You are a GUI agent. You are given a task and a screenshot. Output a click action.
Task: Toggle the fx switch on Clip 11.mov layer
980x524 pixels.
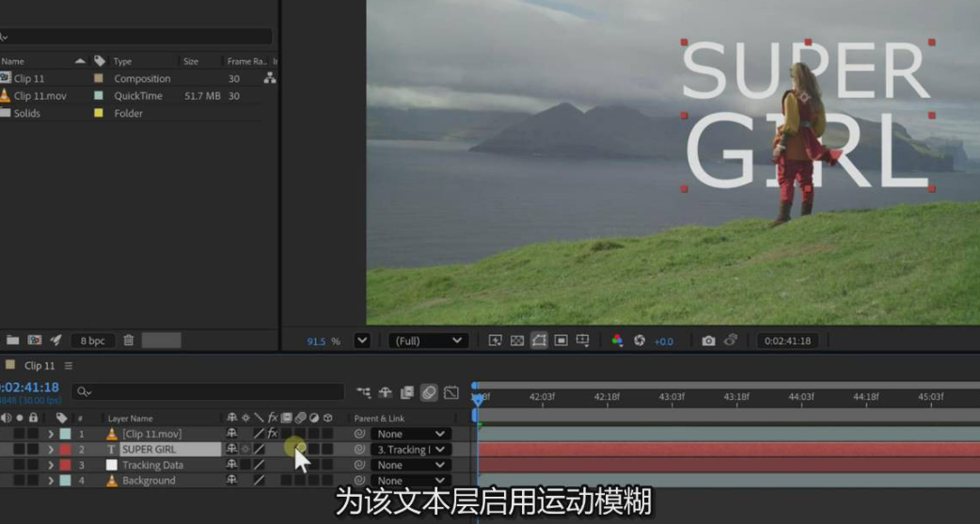click(x=273, y=434)
